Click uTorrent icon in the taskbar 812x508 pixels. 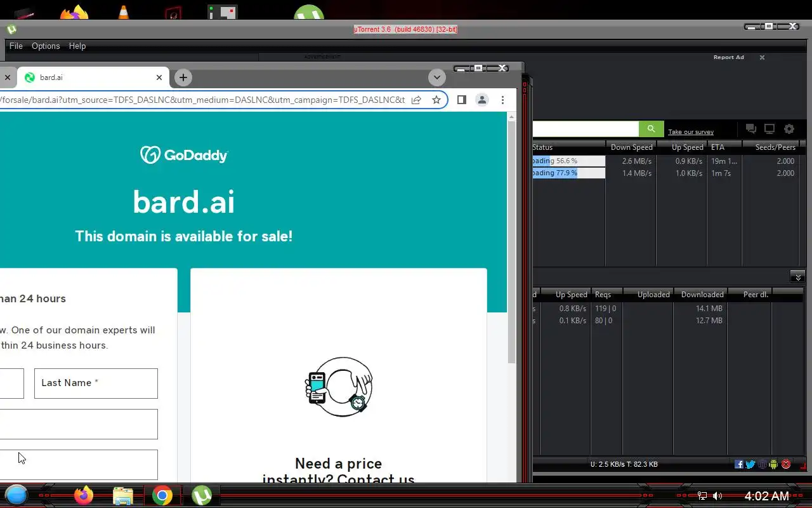[x=202, y=495]
